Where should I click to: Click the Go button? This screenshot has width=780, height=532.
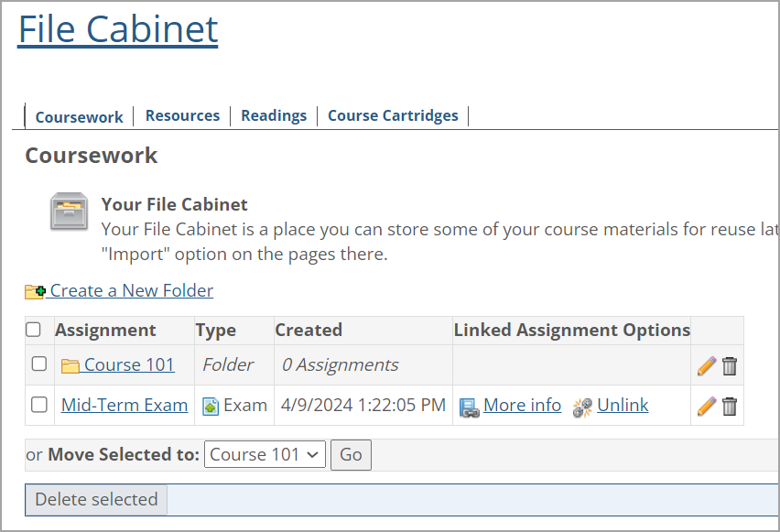click(x=351, y=454)
